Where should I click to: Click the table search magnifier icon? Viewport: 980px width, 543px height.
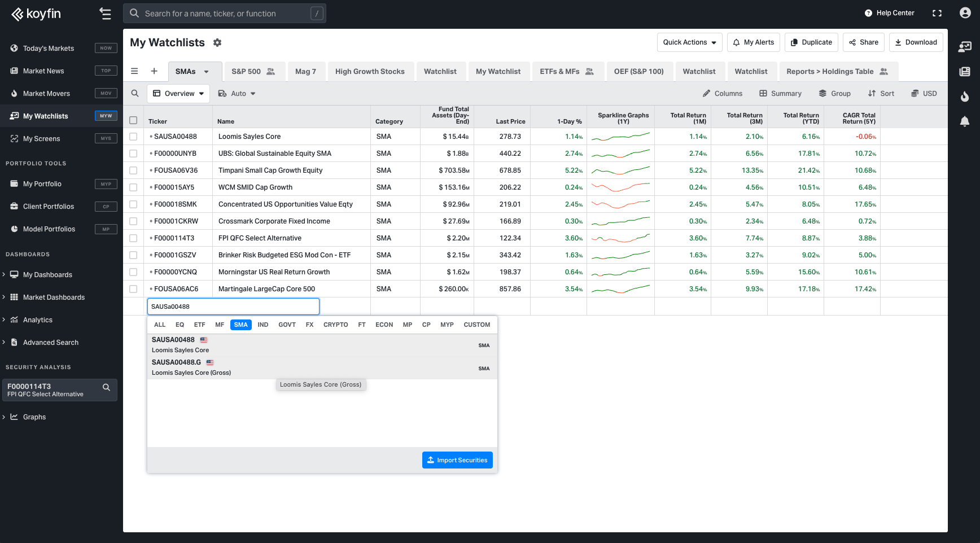135,94
